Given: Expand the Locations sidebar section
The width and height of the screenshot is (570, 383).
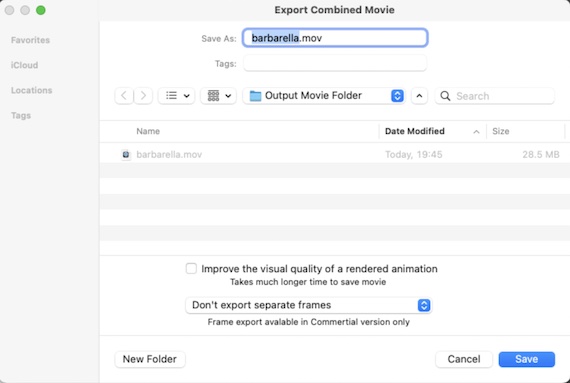Looking at the screenshot, I should pos(32,90).
